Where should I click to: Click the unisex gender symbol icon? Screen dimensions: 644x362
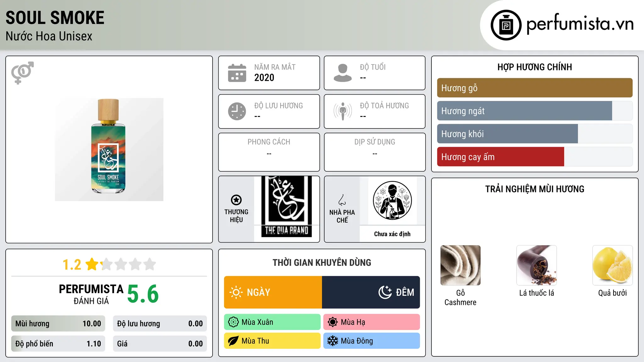click(22, 73)
